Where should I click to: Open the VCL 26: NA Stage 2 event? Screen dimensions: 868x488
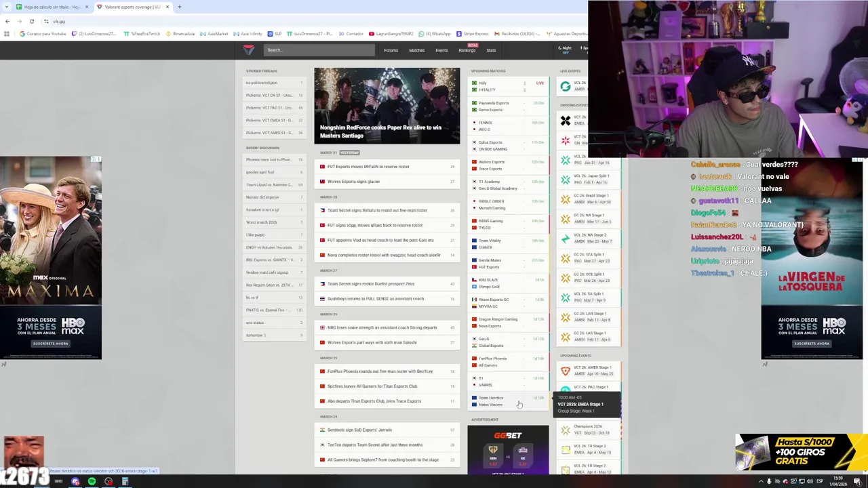tap(589, 239)
